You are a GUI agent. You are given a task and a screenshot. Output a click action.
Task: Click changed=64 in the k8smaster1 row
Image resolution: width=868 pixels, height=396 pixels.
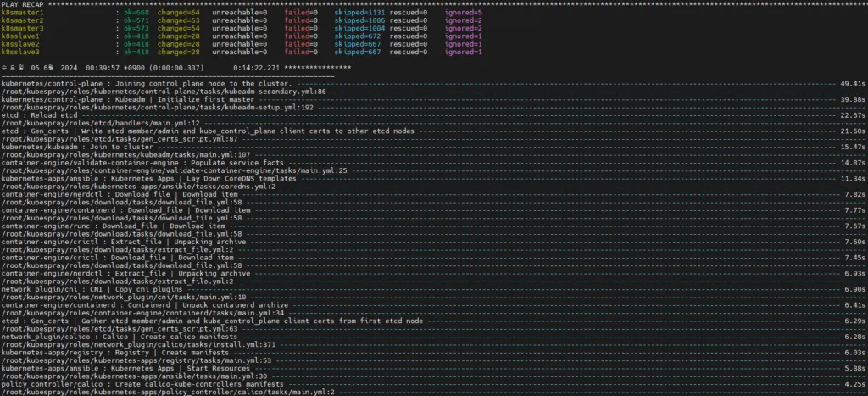[x=178, y=12]
